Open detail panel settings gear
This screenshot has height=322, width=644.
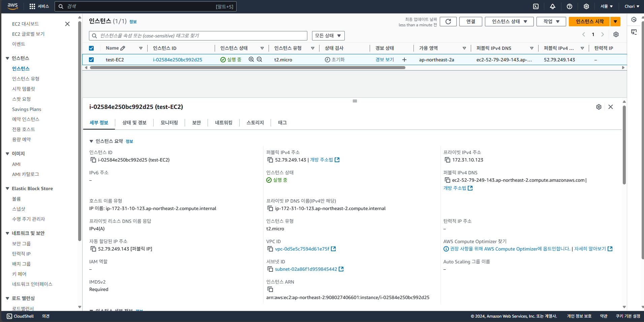click(x=599, y=107)
